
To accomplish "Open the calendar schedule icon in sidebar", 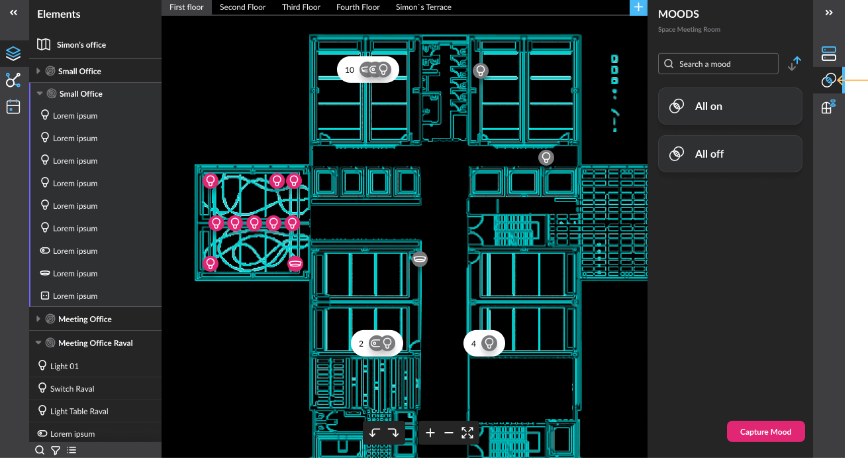I will click(x=13, y=107).
